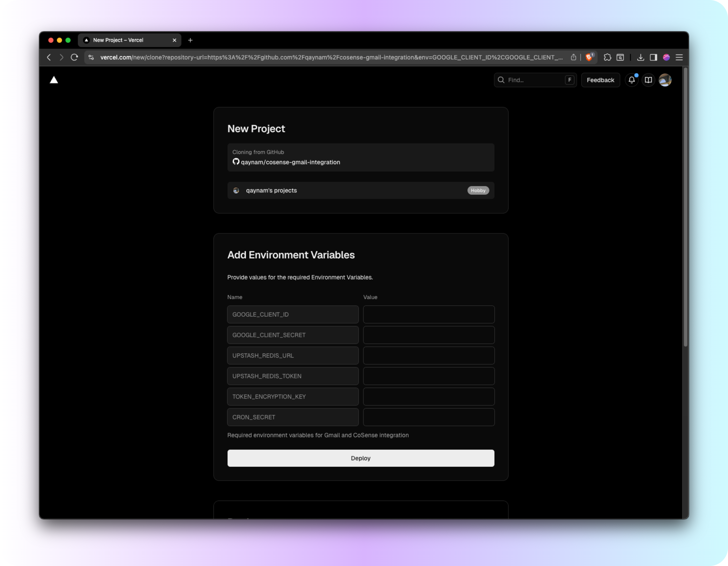
Task: Click the F shortcut key badge
Action: [570, 80]
